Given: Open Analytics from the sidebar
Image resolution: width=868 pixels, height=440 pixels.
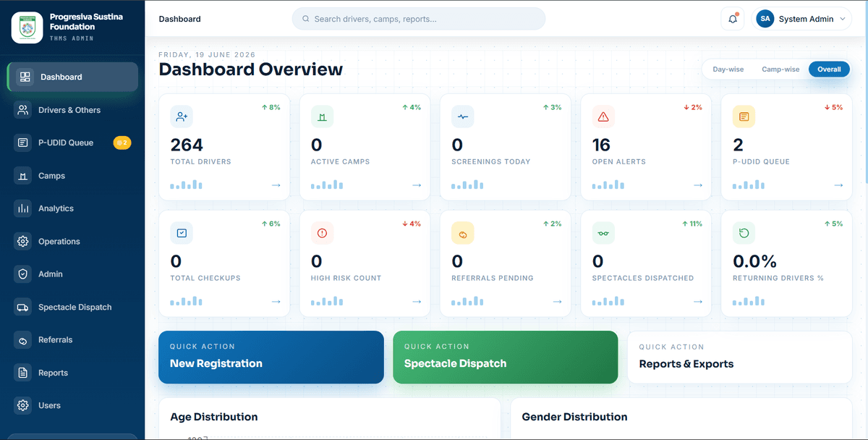Looking at the screenshot, I should 72,208.
